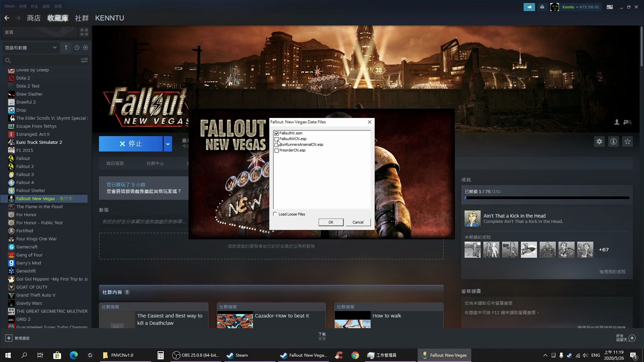Screen dimensions: 644x362
Task: Click the favorite star on the game page
Action: [628, 141]
